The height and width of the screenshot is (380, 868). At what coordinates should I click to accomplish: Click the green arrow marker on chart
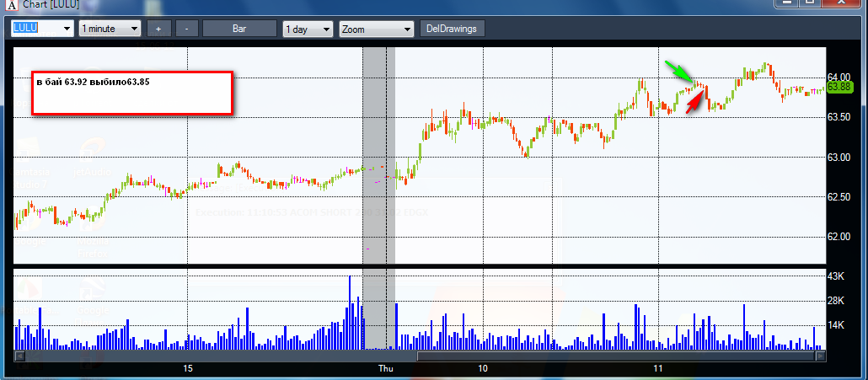[x=678, y=73]
